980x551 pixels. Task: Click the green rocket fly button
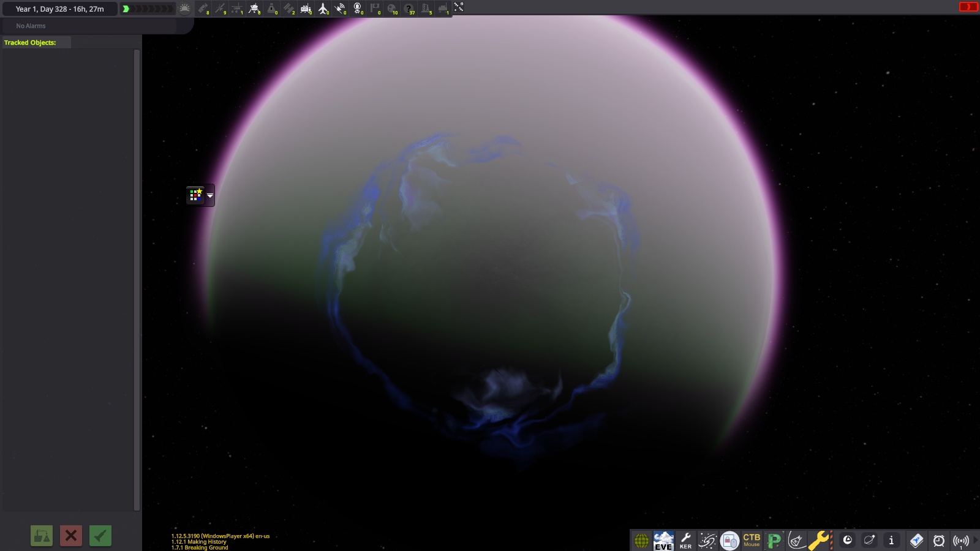(100, 536)
